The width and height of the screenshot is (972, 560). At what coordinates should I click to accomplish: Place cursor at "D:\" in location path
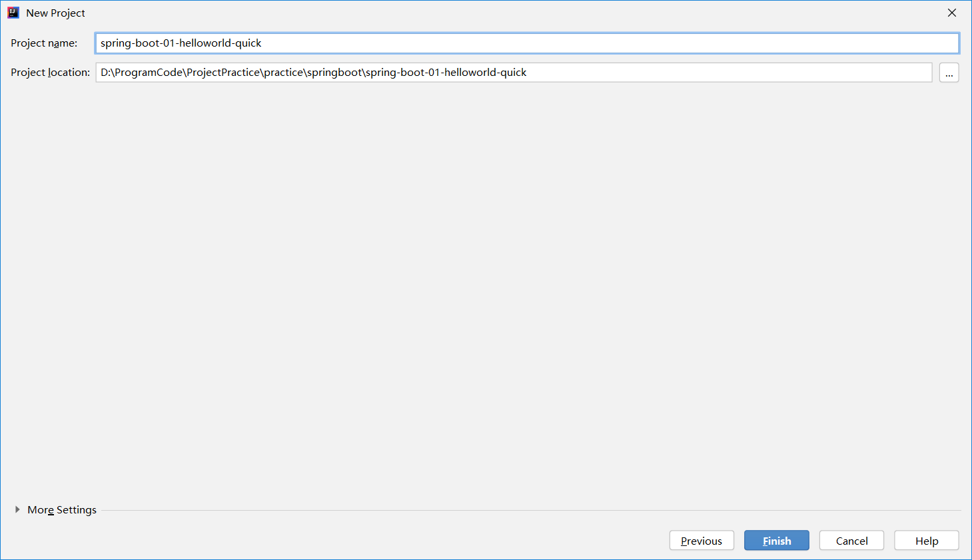107,73
